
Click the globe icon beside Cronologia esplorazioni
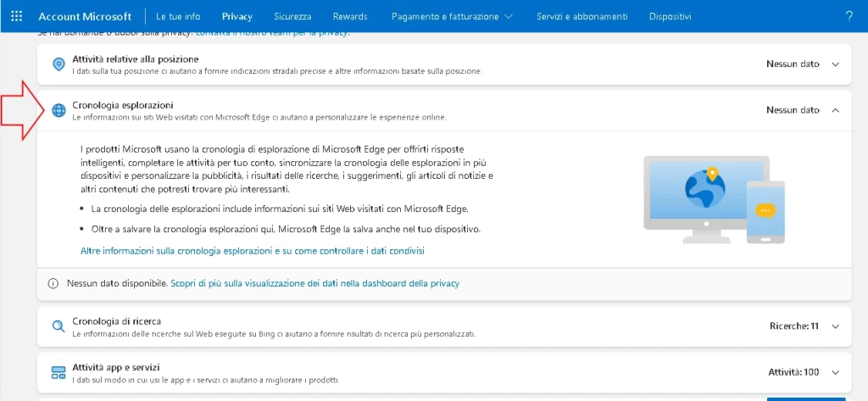[x=58, y=110]
